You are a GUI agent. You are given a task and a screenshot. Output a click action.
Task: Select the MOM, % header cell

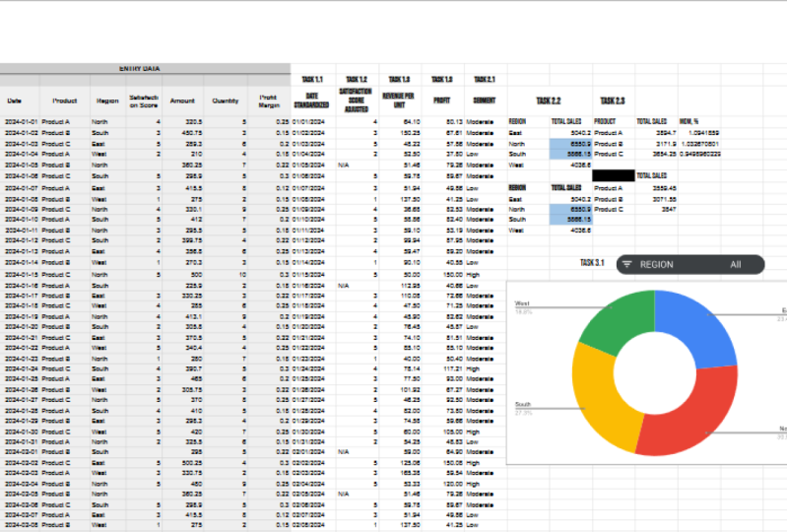click(x=689, y=121)
